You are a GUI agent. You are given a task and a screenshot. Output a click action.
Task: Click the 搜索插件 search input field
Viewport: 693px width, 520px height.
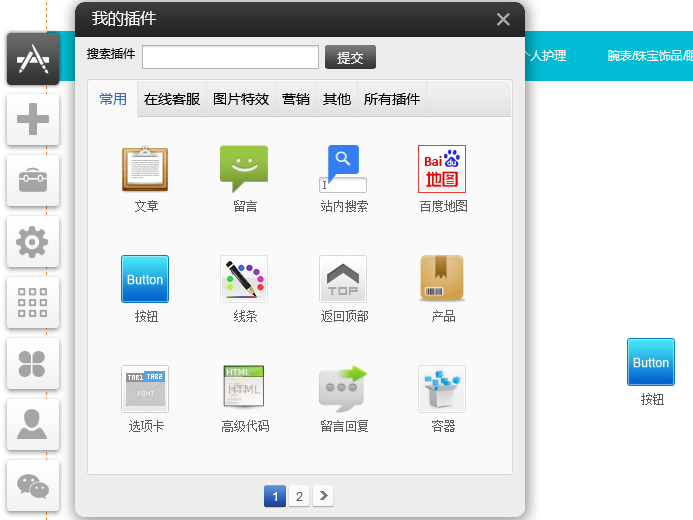(230, 57)
